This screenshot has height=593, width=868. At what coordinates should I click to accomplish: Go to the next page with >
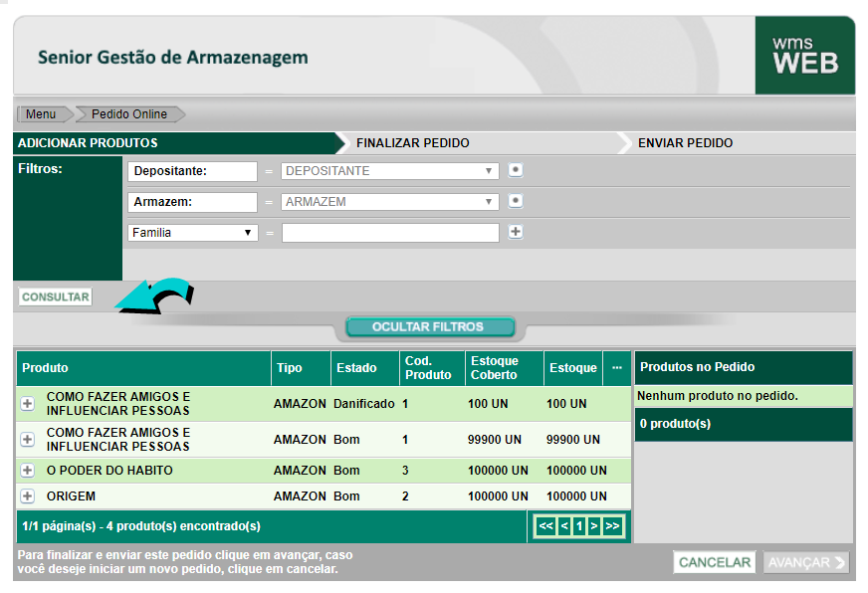[594, 526]
